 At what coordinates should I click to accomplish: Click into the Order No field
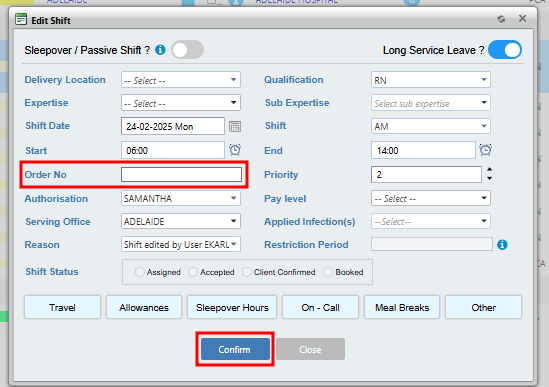point(181,174)
